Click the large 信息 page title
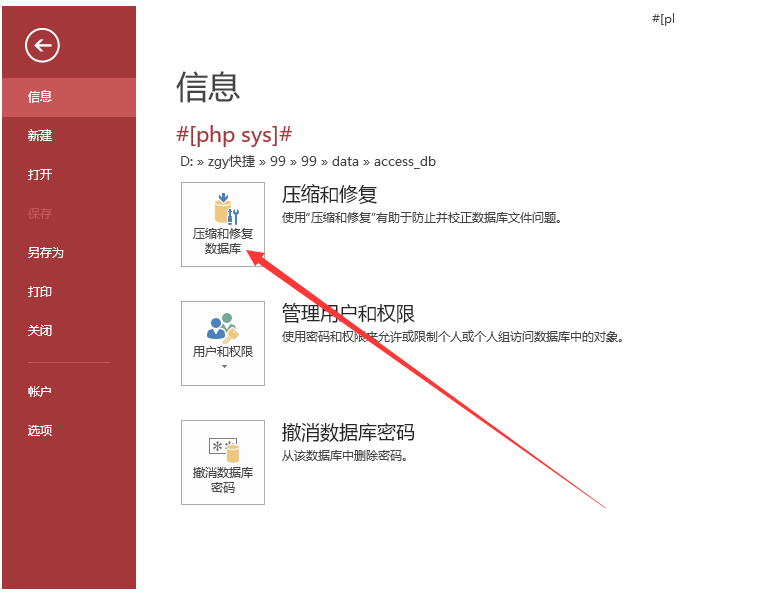Screen dimensions: 765x595 tap(208, 87)
